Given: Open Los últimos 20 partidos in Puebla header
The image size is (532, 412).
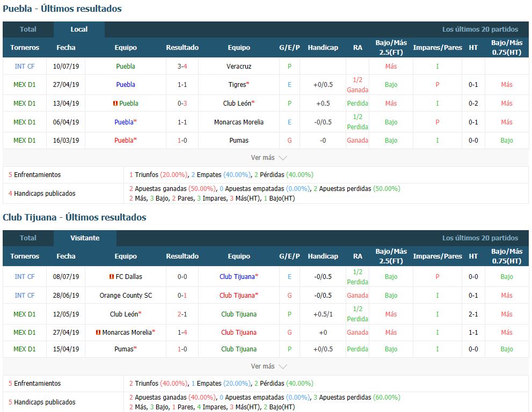Looking at the screenshot, I should (x=480, y=30).
